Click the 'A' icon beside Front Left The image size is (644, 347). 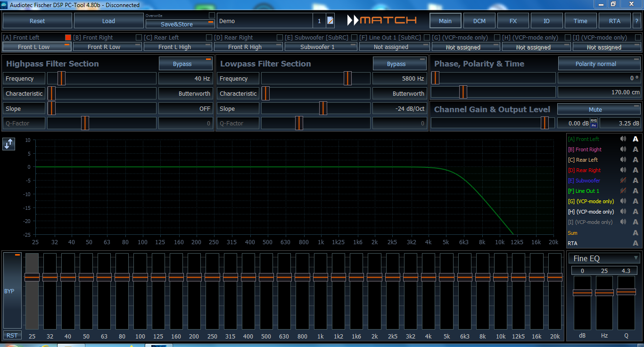[x=636, y=139]
